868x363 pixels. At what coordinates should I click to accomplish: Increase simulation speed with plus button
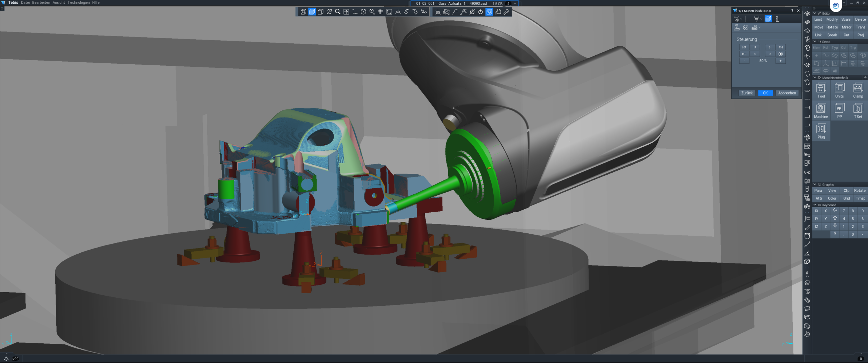[x=781, y=61]
